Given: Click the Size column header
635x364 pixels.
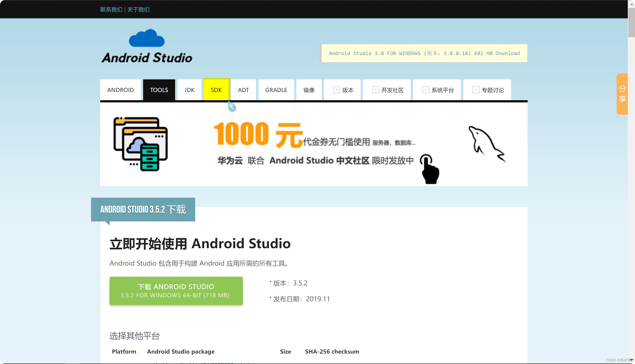Looking at the screenshot, I should point(285,351).
